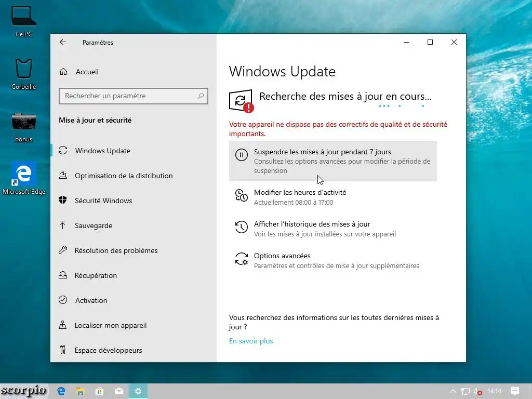The image size is (532, 399).
Task: Click the Sauvegarde upload arrow icon
Action: [63, 225]
